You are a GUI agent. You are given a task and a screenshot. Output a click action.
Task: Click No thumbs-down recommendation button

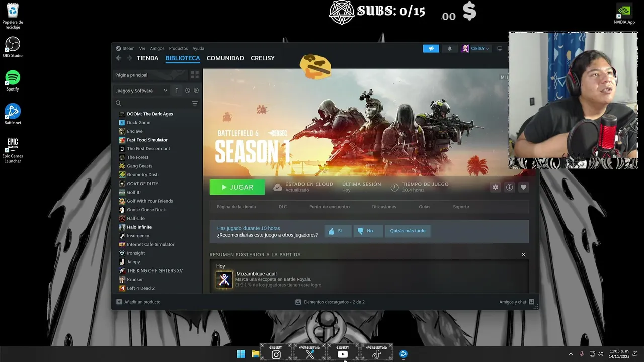(368, 231)
